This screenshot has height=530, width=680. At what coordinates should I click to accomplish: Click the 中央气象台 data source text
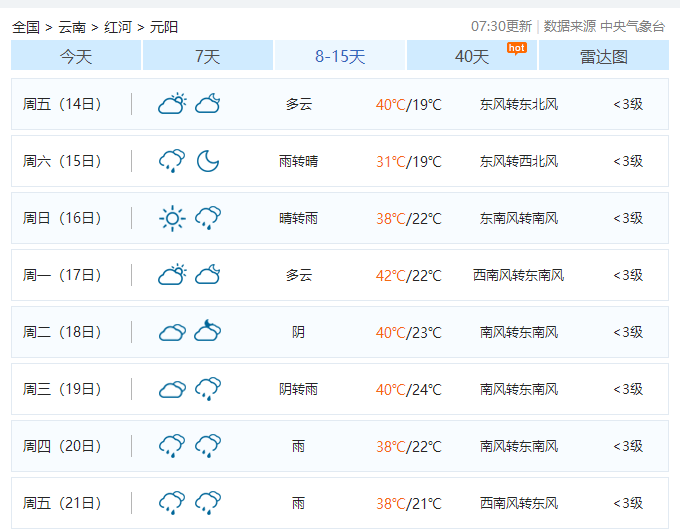632,26
